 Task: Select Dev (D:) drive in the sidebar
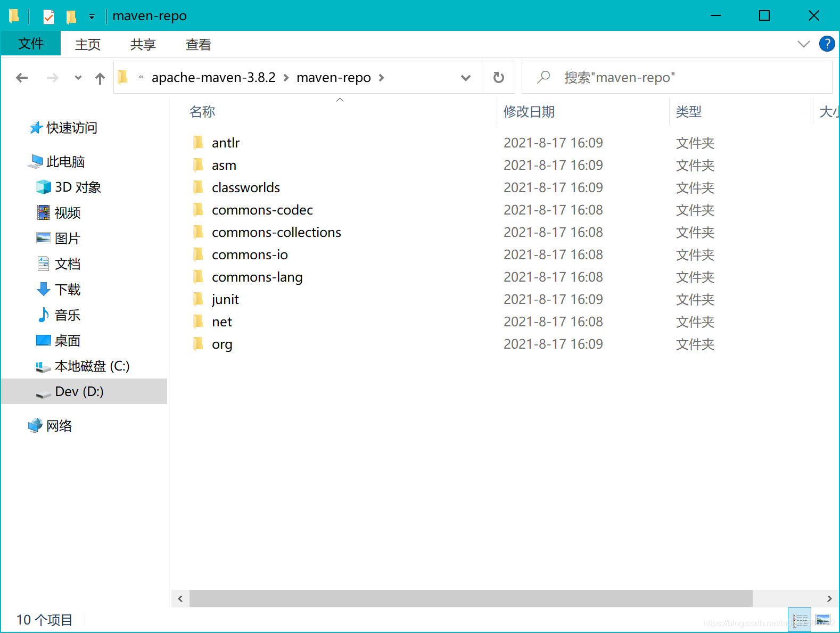coord(84,391)
